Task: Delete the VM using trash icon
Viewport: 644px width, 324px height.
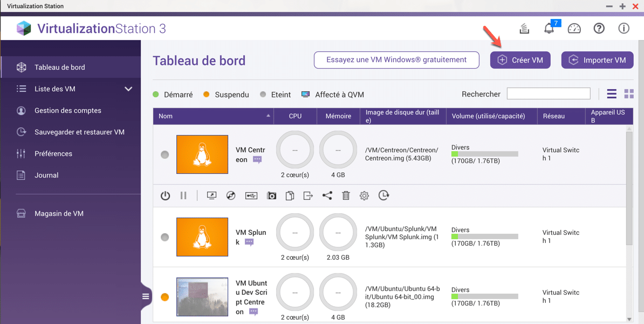Action: [346, 195]
